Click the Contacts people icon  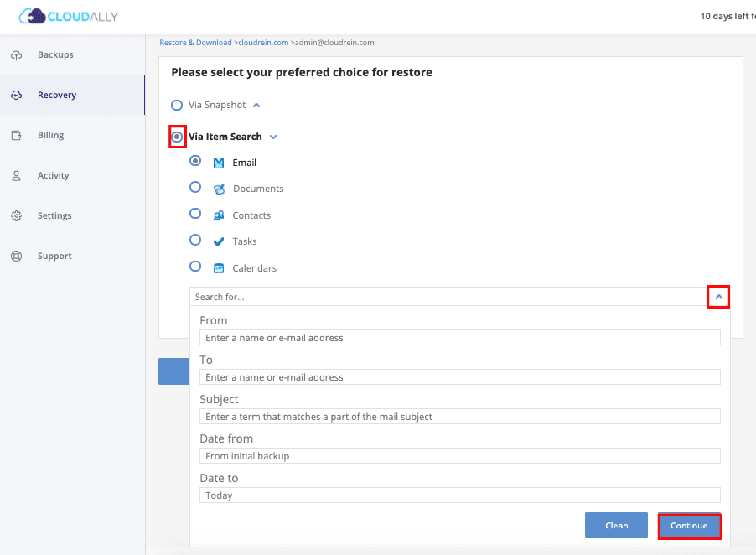tap(219, 215)
